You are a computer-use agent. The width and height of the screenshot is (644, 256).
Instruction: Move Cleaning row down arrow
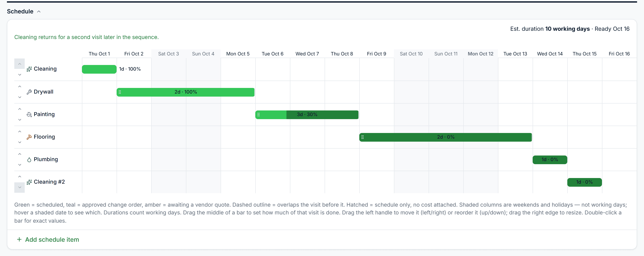tap(20, 75)
